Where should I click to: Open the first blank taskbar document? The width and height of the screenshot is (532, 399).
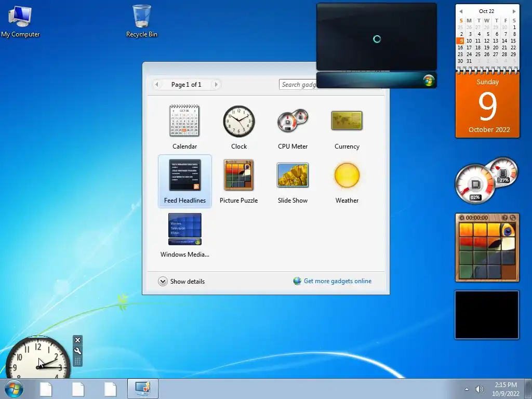(x=46, y=389)
